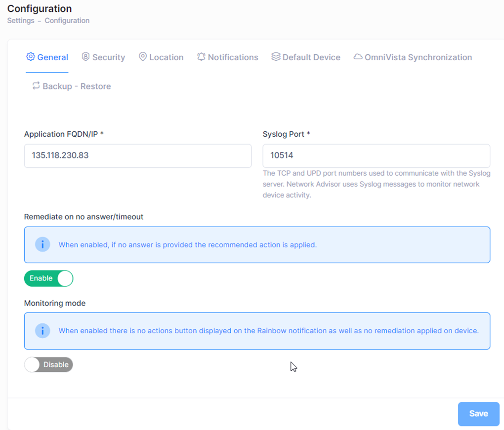Turn off the Remediate on no answer toggle
504x430 pixels.
tap(48, 278)
